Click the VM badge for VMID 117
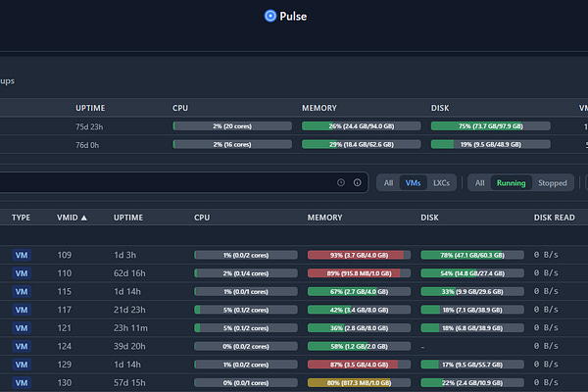This screenshot has width=588, height=392. pos(22,310)
